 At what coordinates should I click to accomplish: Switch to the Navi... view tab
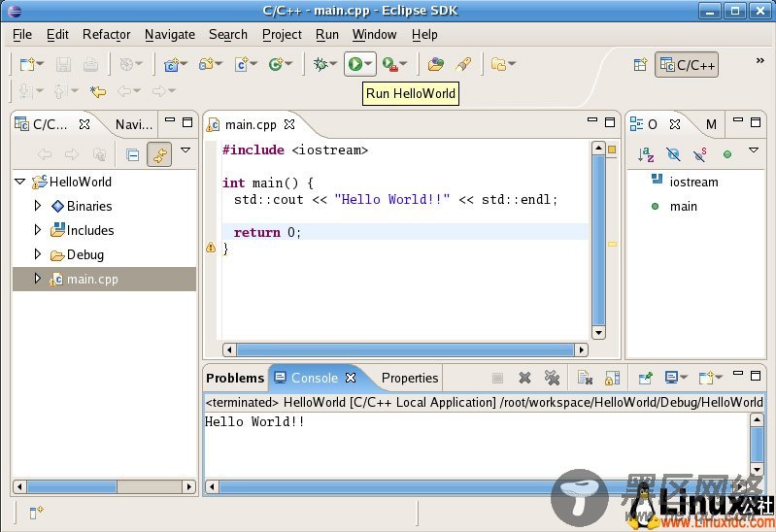coord(134,124)
